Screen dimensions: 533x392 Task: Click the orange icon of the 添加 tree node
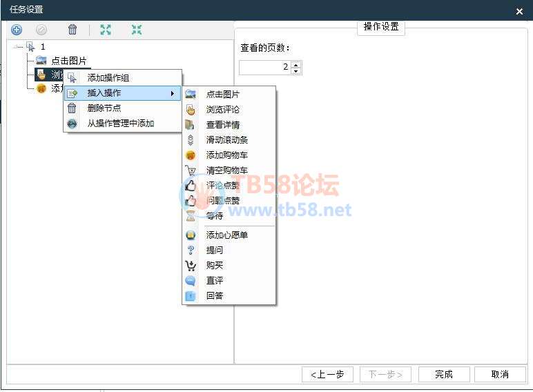pos(41,88)
